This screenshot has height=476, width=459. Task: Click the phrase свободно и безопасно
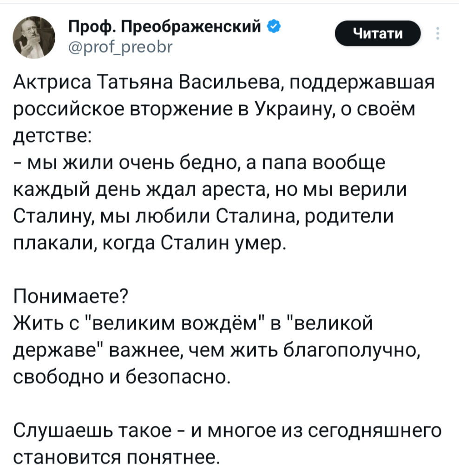120,375
